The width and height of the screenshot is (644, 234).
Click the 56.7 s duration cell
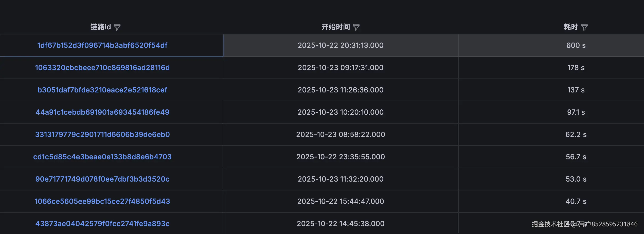coord(576,157)
